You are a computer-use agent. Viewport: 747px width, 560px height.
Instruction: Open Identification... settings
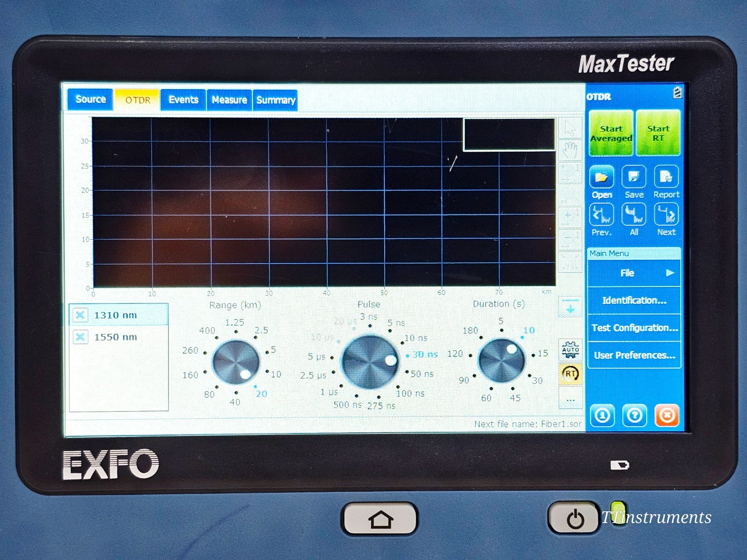(634, 301)
